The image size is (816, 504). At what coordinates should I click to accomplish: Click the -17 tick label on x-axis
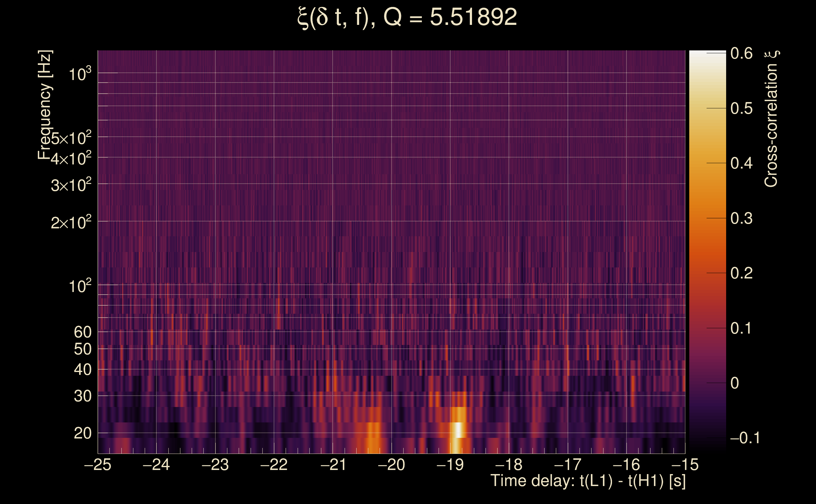coord(568,465)
